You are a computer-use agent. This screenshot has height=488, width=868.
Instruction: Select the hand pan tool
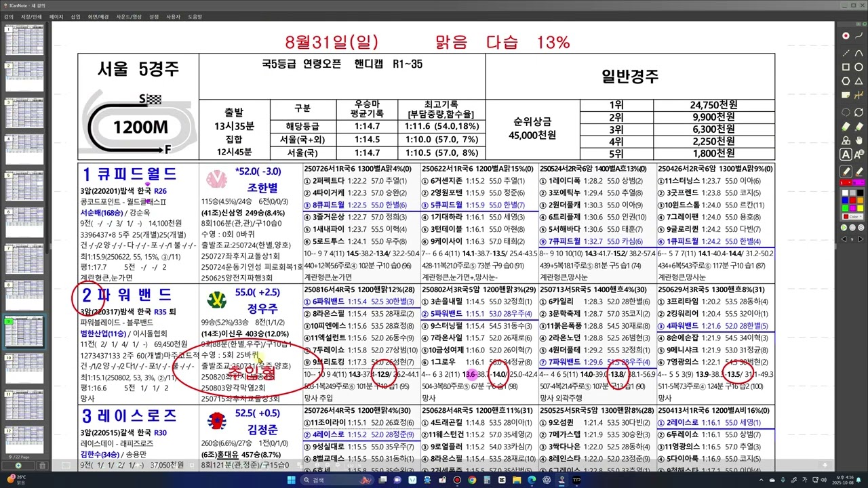click(x=859, y=140)
